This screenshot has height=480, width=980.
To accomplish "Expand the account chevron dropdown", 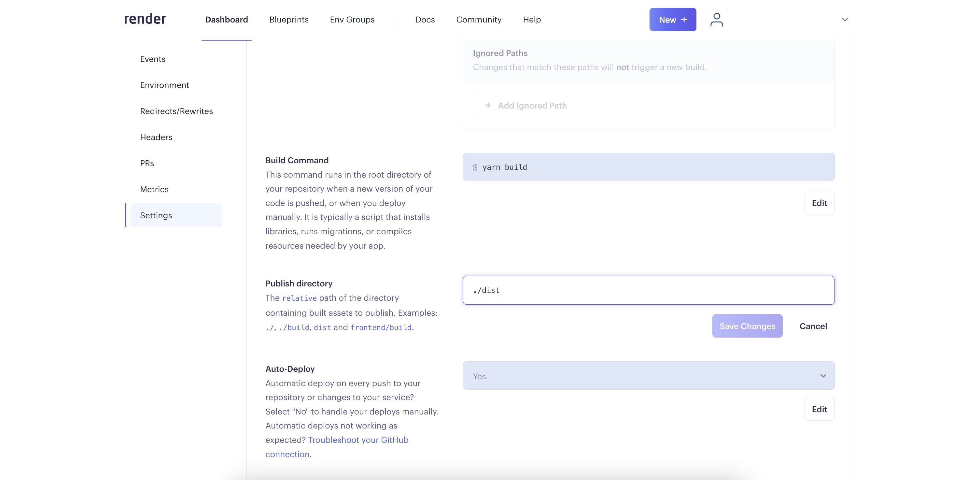I will coord(845,20).
